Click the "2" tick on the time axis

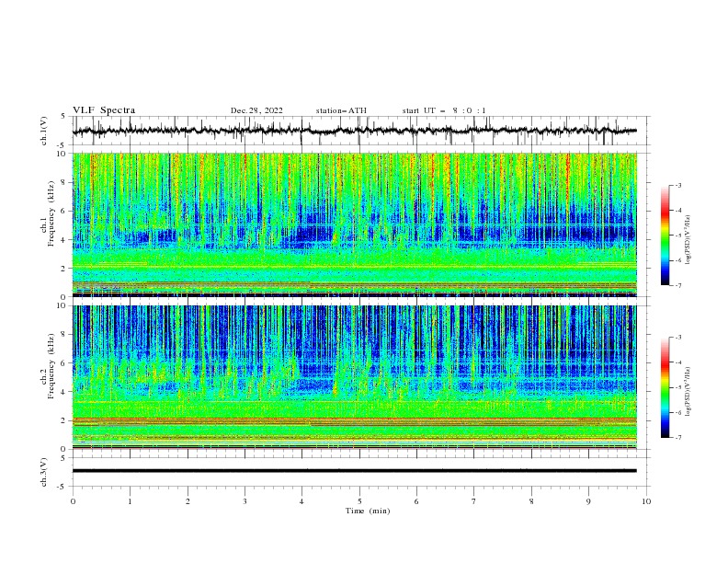[x=188, y=501]
